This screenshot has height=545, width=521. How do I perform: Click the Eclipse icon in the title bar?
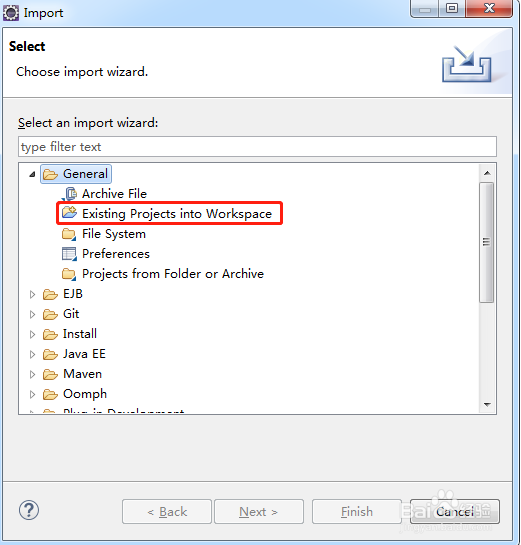11,13
